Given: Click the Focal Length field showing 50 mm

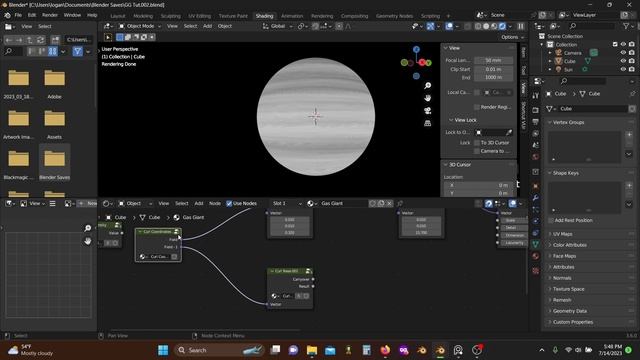Looking at the screenshot, I should point(493,60).
